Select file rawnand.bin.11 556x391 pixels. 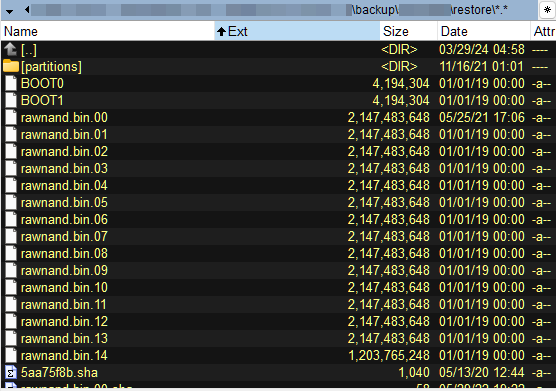[63, 305]
